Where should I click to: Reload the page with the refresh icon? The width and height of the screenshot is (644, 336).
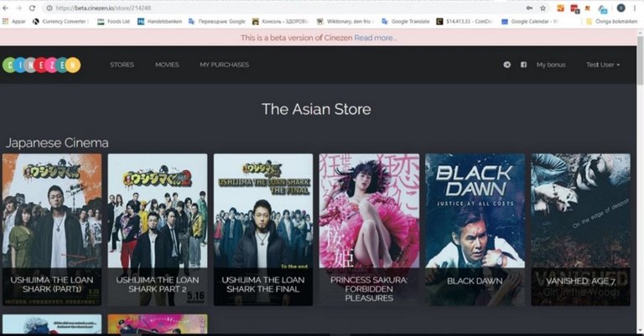32,8
